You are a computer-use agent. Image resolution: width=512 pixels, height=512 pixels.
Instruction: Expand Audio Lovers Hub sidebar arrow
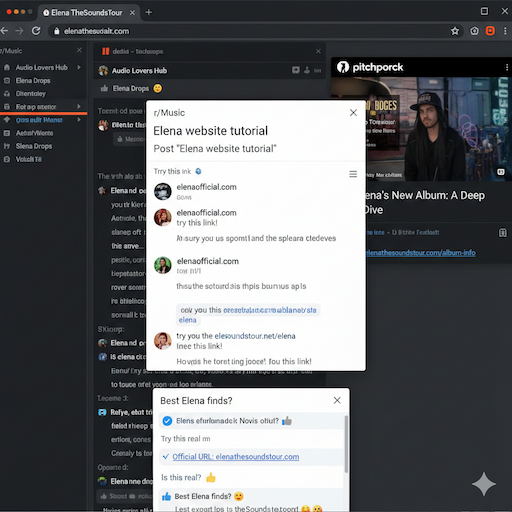point(79,67)
